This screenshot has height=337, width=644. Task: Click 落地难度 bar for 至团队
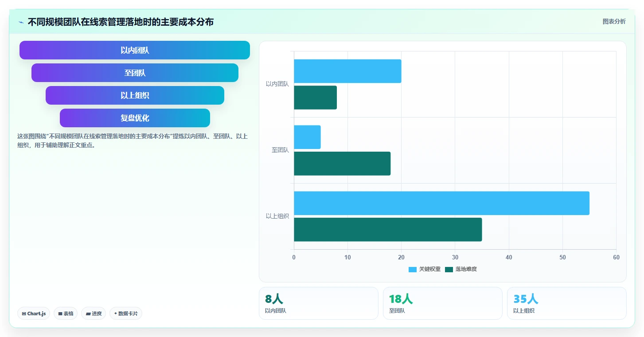click(342, 164)
